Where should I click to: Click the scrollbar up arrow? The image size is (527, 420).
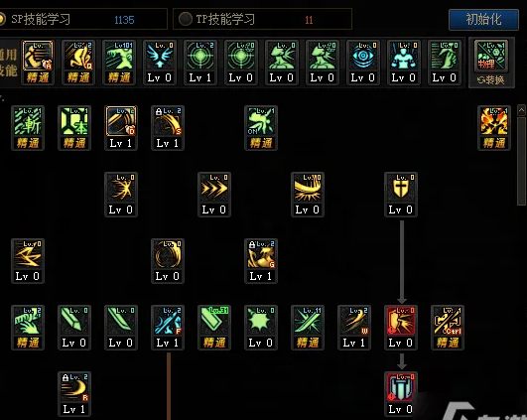point(522,110)
